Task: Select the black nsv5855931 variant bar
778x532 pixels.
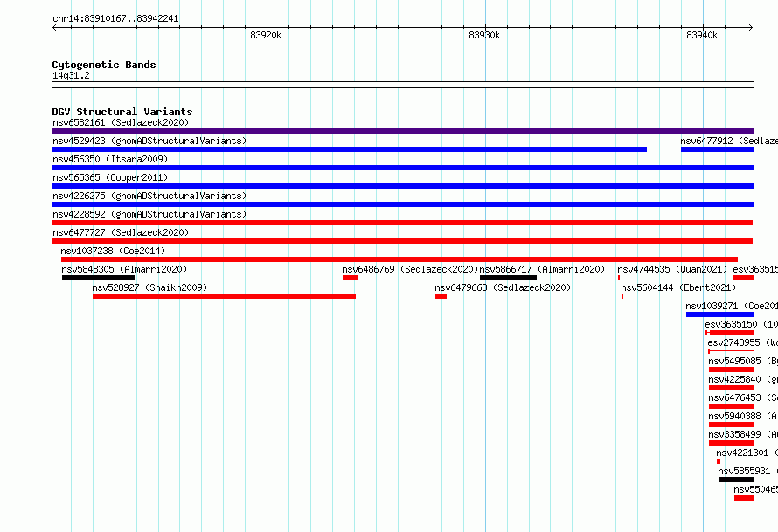Action: point(736,480)
